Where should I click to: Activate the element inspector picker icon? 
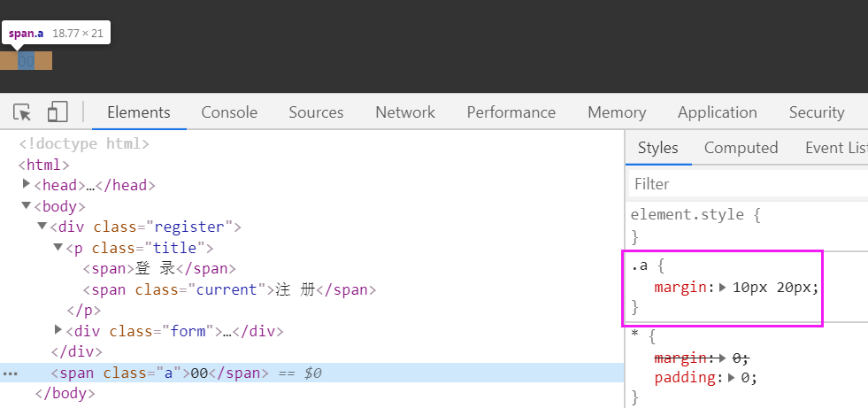pyautogui.click(x=22, y=112)
